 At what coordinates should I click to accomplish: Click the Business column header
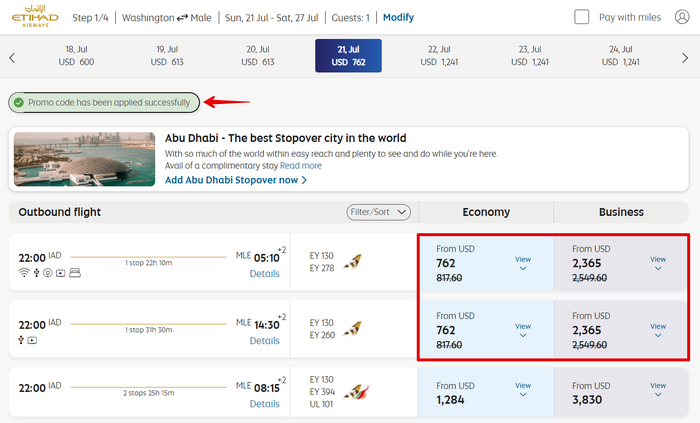[621, 212]
